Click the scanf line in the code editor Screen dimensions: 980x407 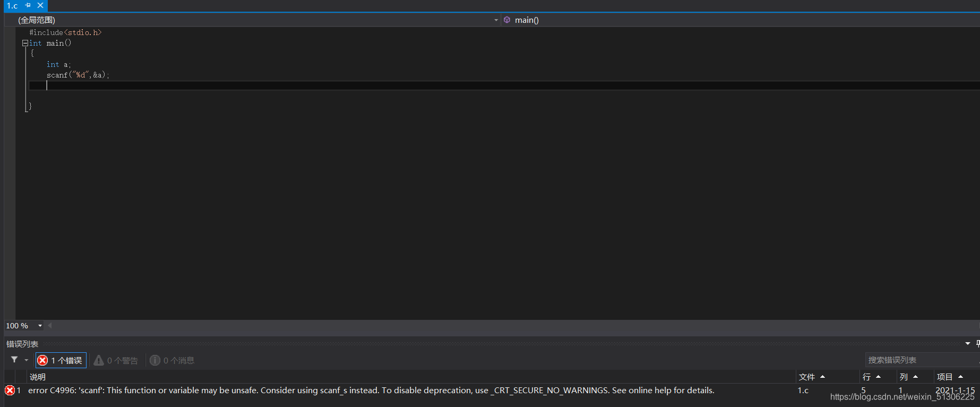tap(78, 75)
